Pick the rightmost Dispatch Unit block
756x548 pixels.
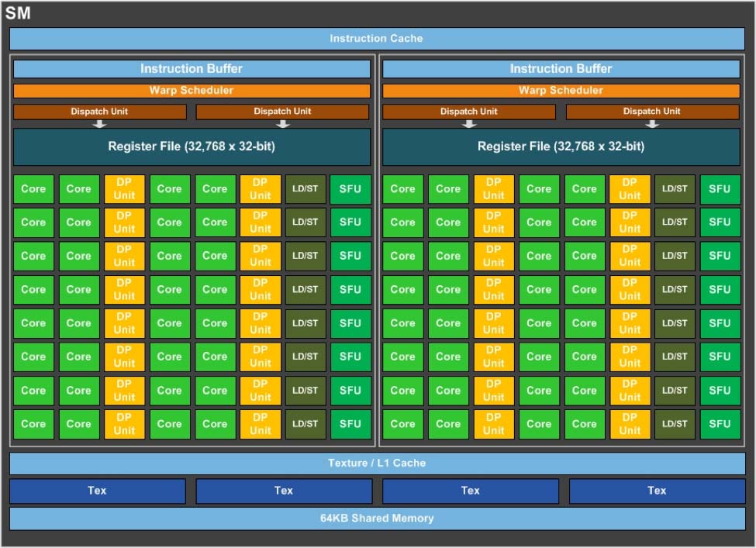pos(651,112)
